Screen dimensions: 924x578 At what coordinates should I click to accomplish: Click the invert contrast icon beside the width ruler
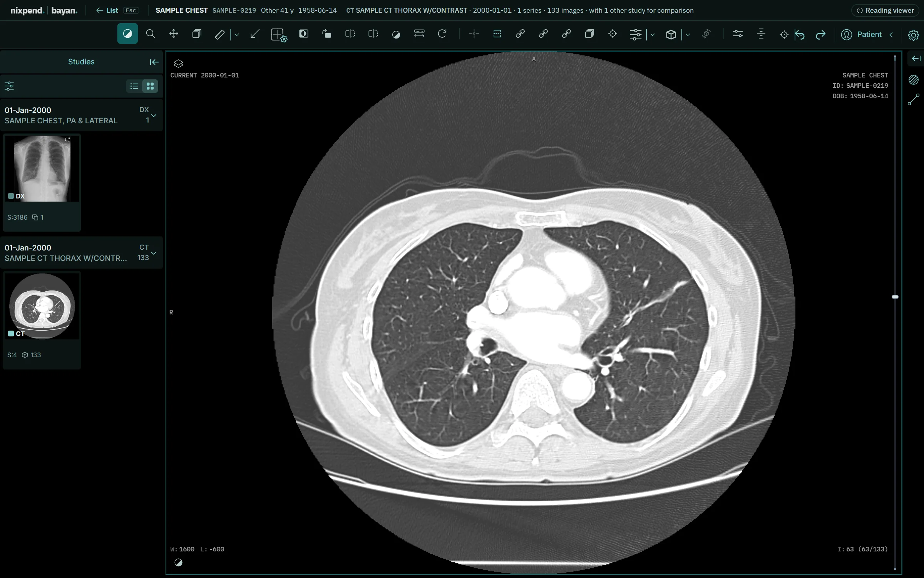396,35
